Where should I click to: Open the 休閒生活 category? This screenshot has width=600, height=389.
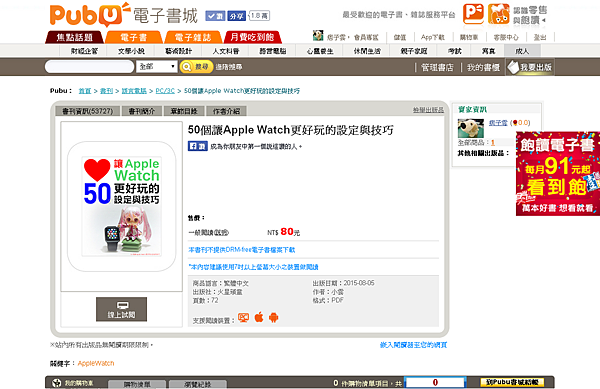point(367,51)
